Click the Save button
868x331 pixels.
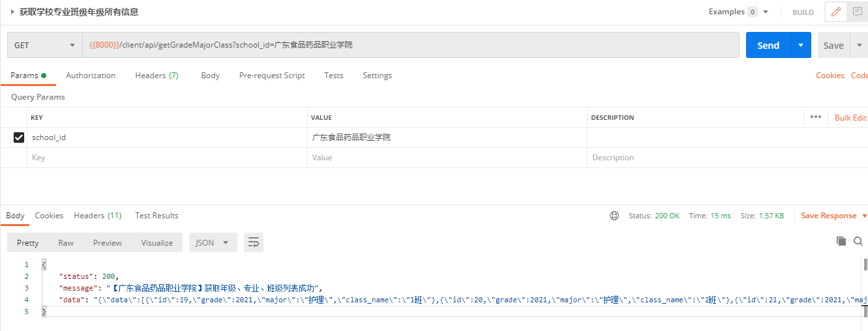click(833, 46)
